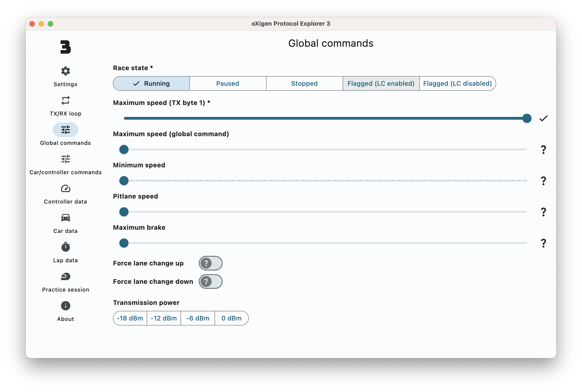This screenshot has width=582, height=392.
Task: Choose -12 dBm transmission power
Action: [x=164, y=318]
